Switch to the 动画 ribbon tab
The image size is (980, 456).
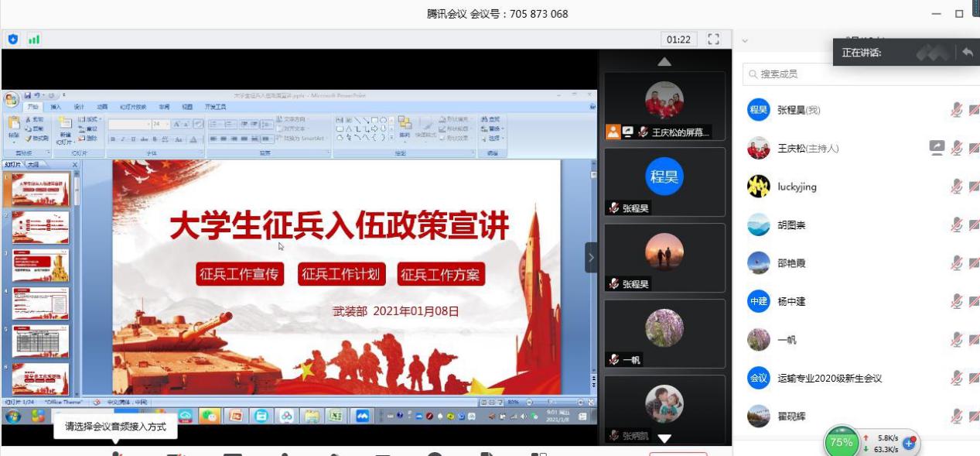pos(101,107)
